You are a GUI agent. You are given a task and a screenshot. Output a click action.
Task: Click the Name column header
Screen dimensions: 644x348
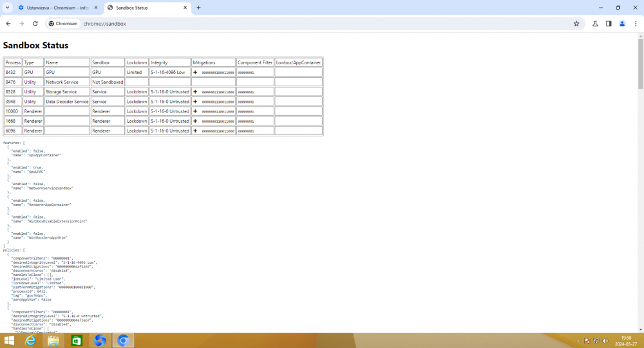[x=67, y=62]
